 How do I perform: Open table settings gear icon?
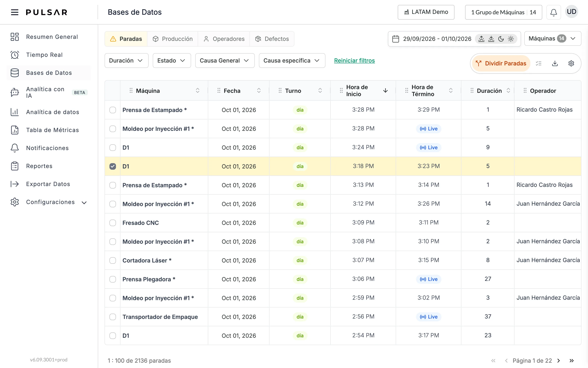[x=571, y=64]
